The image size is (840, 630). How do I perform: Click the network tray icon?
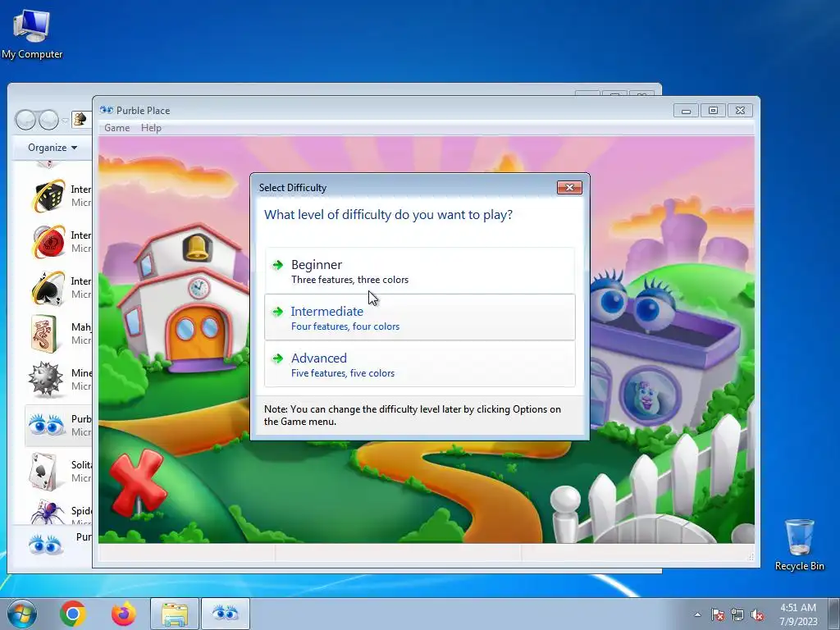(737, 614)
